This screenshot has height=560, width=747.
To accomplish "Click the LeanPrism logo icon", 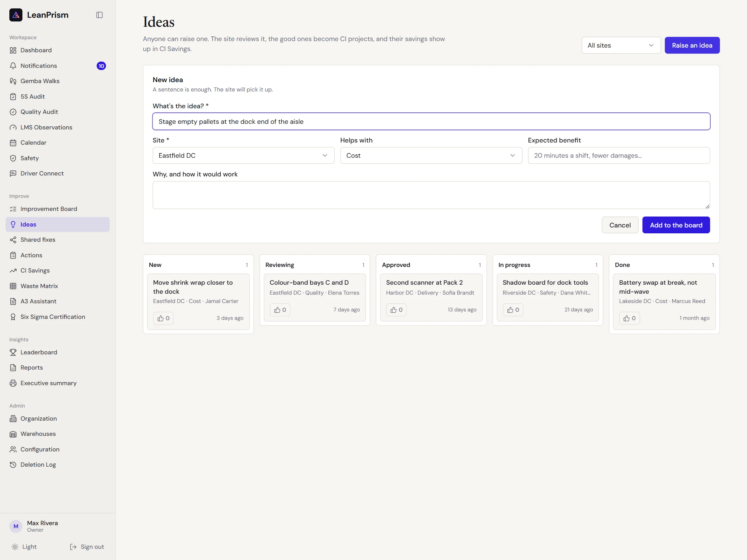I will pyautogui.click(x=16, y=15).
